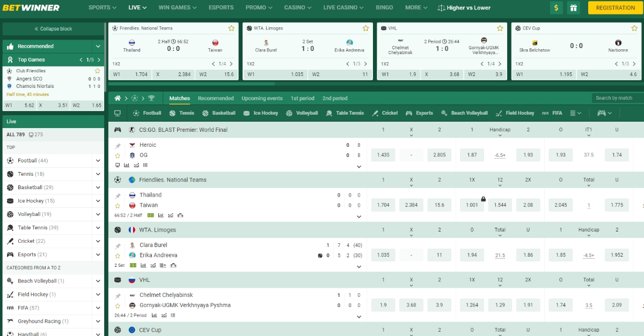The width and height of the screenshot is (644, 336).
Task: Show ALL 789 live events
Action: [x=16, y=135]
